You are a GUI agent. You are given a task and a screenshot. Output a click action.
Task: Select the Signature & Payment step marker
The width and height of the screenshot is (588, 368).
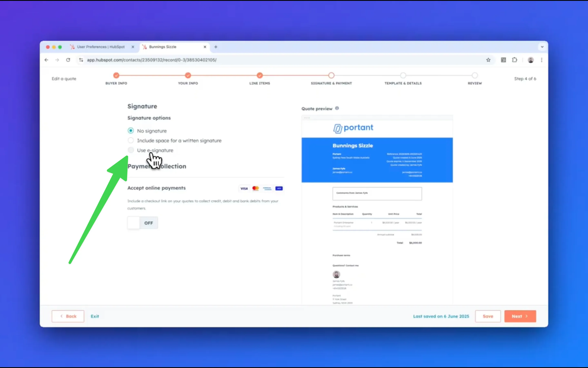click(331, 75)
